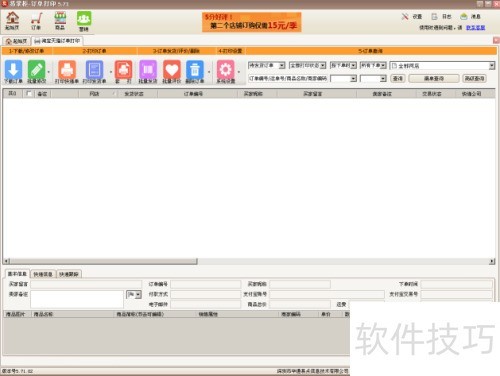Click left arrow of order table horizontal scrollbar
Screen dimensions: 500x376
[x=6, y=261]
